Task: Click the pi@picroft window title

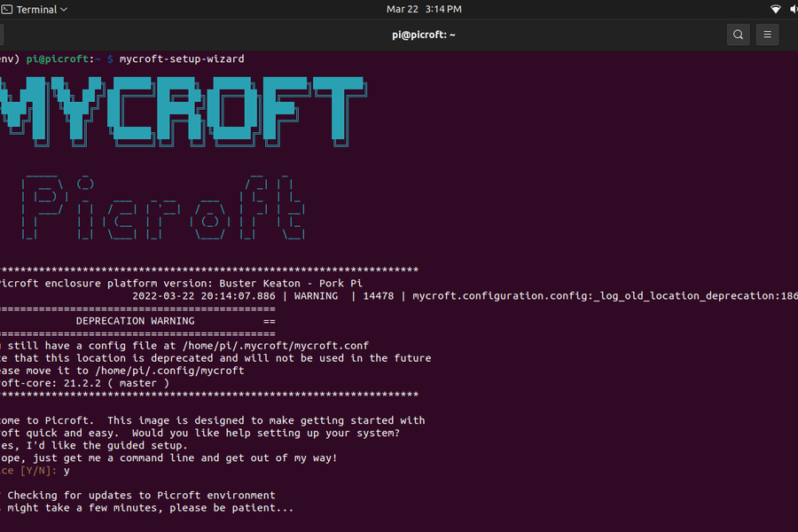Action: click(424, 35)
